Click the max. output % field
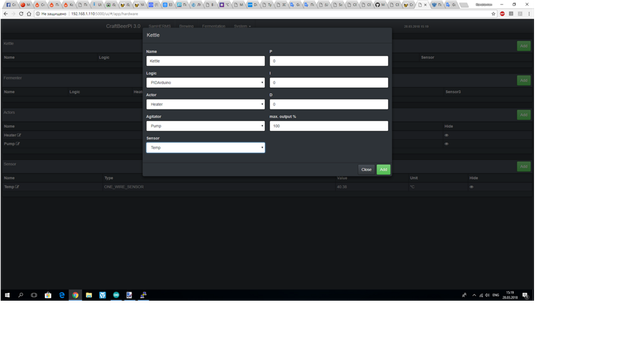Viewport: 640px width, 360px height. [x=329, y=126]
